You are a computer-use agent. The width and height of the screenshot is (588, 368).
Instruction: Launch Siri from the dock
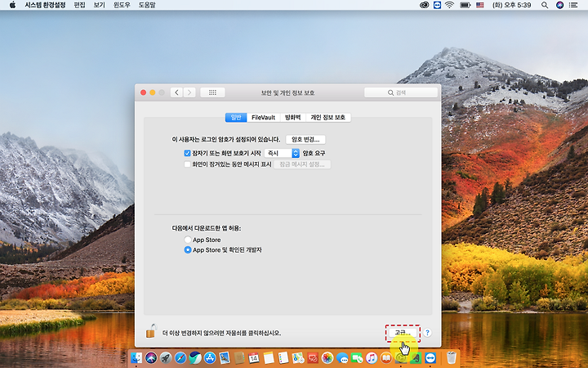pyautogui.click(x=151, y=358)
